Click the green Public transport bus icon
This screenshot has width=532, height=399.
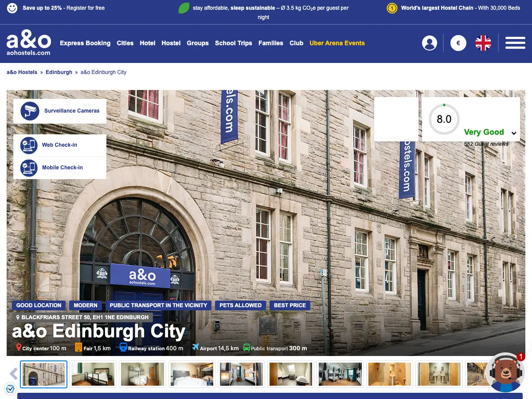coord(246,348)
